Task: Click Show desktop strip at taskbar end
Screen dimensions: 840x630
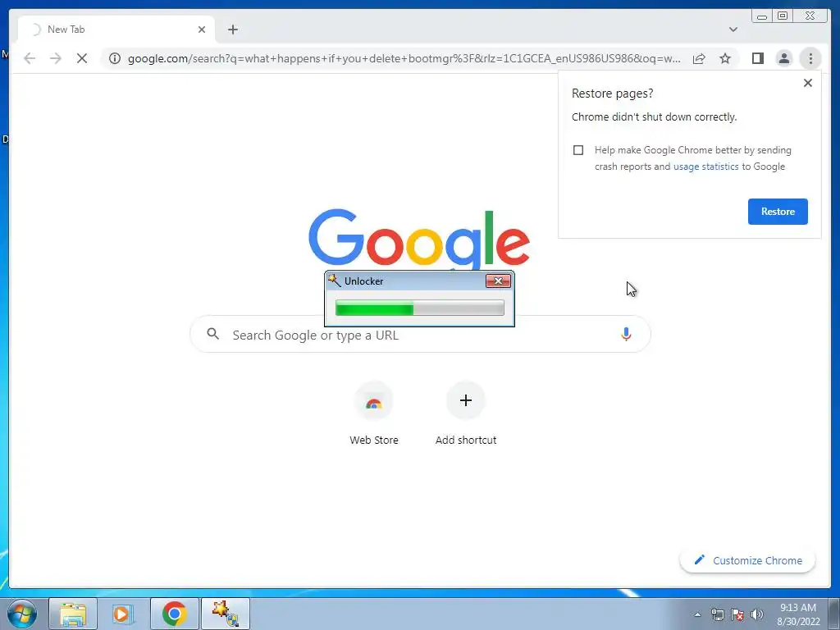Action: (834, 614)
